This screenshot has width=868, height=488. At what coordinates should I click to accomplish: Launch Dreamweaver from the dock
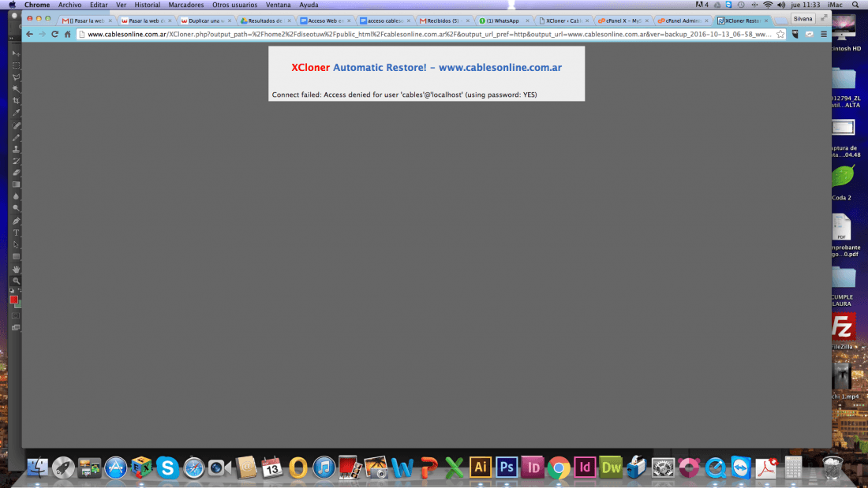coord(611,468)
